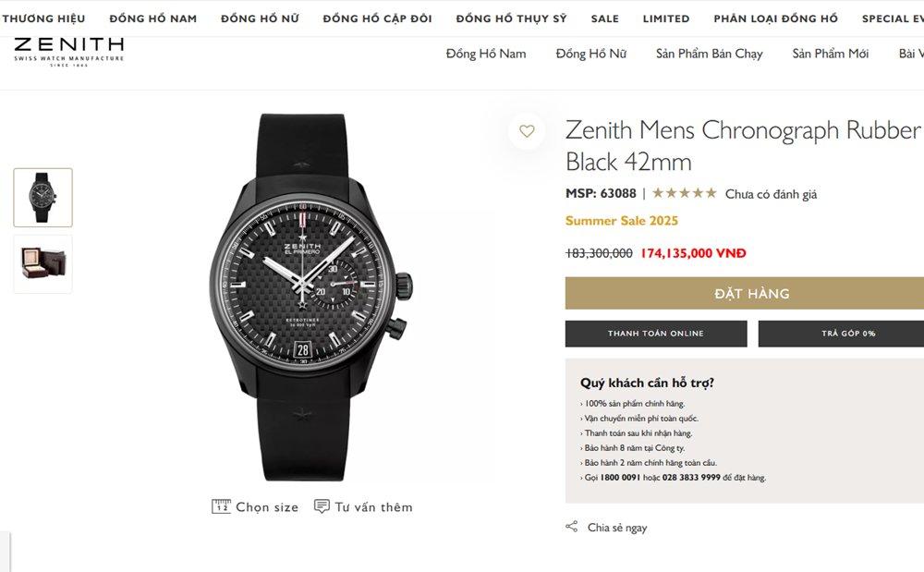Select the black watch thumbnail

[x=43, y=198]
